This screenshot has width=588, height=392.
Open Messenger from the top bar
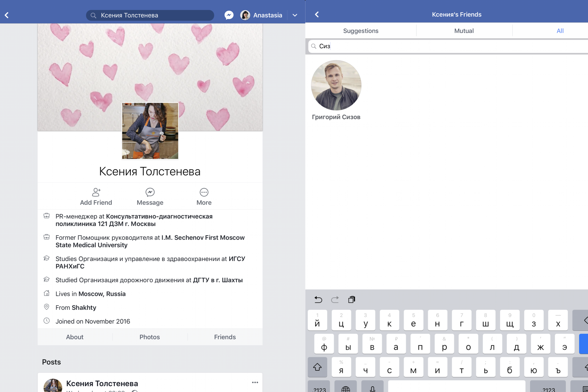click(x=229, y=15)
